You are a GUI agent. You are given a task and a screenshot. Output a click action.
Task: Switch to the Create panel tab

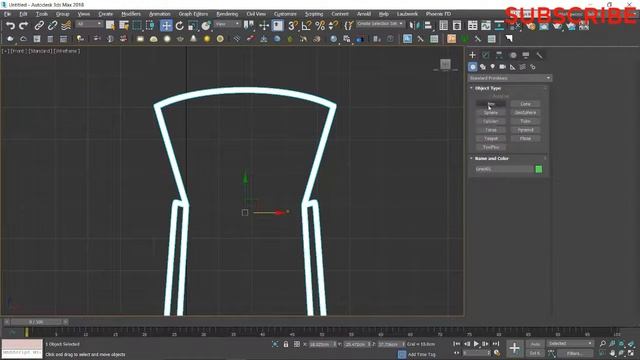[x=473, y=55]
